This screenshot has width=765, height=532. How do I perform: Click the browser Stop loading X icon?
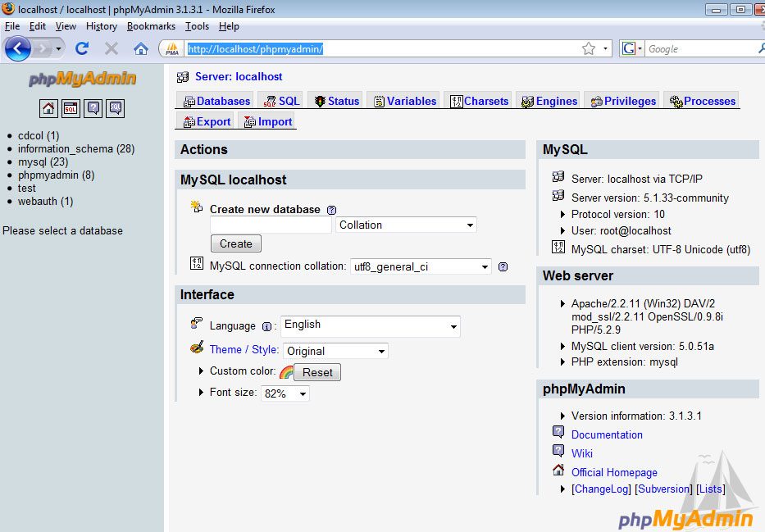pyautogui.click(x=112, y=48)
